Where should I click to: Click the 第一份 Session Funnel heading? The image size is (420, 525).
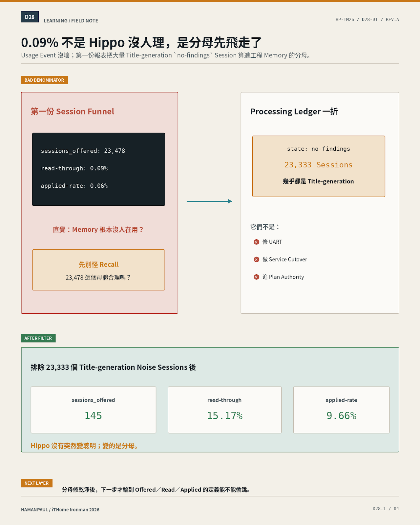[73, 112]
